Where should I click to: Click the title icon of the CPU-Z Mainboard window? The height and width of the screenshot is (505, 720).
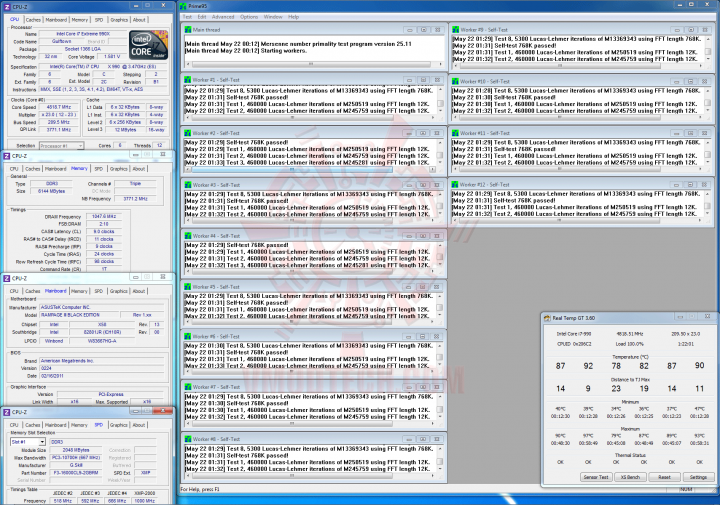(7, 278)
